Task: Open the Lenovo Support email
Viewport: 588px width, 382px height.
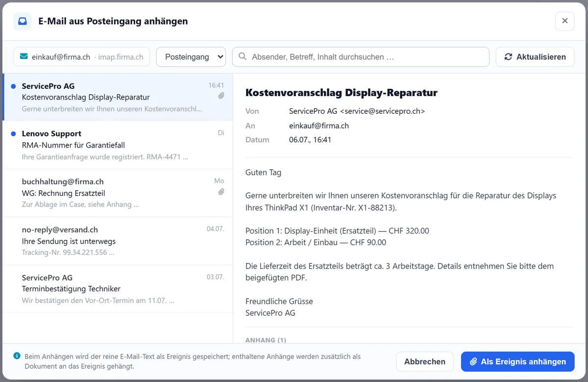Action: (x=118, y=145)
